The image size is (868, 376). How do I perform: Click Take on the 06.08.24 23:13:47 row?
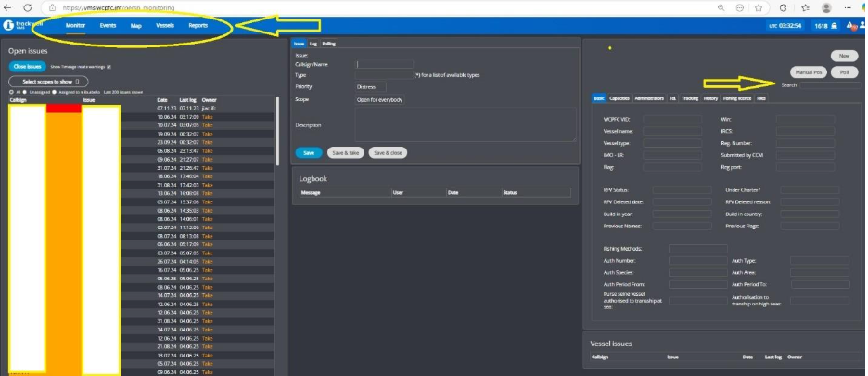[207, 150]
